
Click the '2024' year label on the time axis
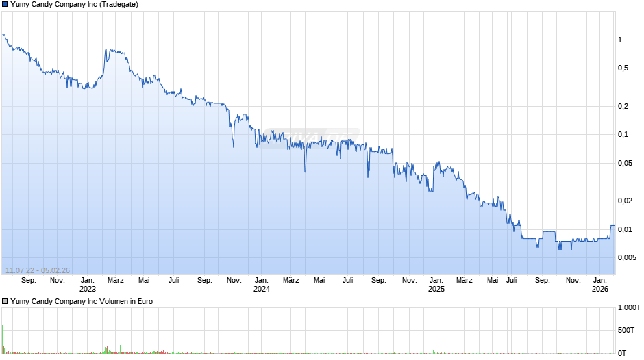262,289
